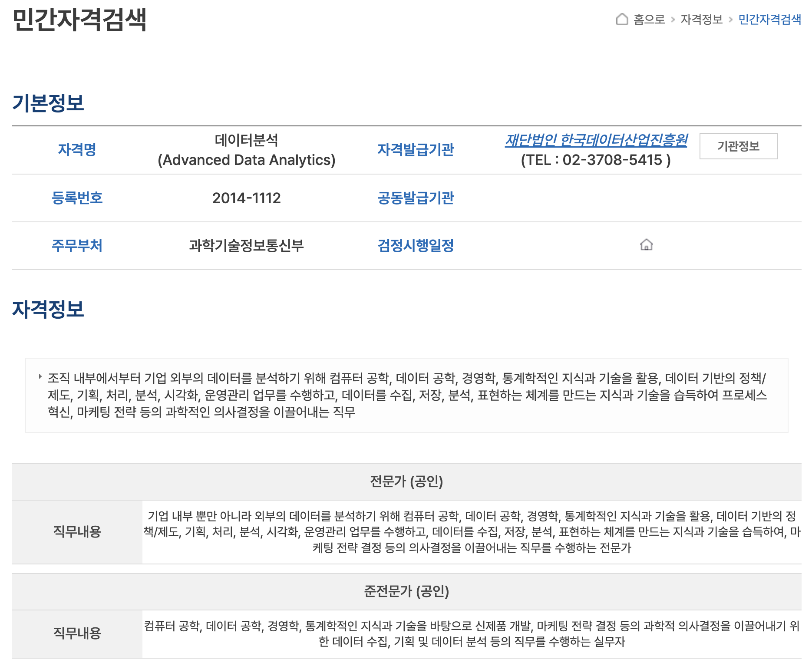Open 자격정보 in the breadcrumb
The image size is (812, 666).
pos(701,19)
